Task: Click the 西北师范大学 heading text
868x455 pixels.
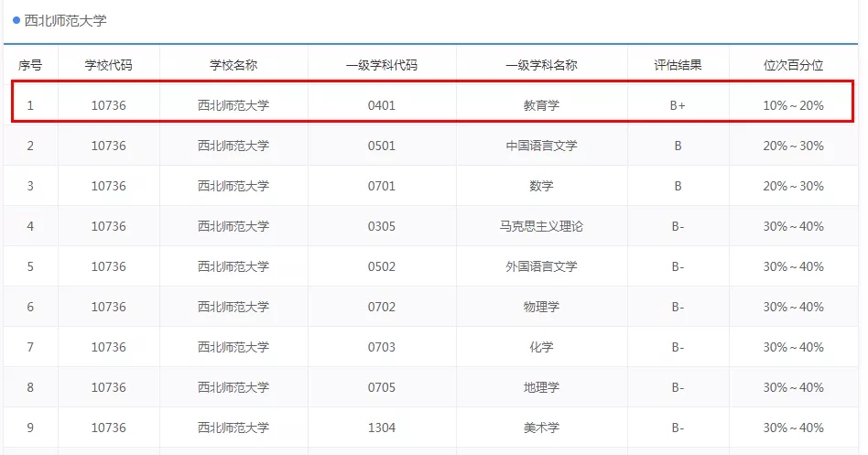Action: [x=65, y=21]
